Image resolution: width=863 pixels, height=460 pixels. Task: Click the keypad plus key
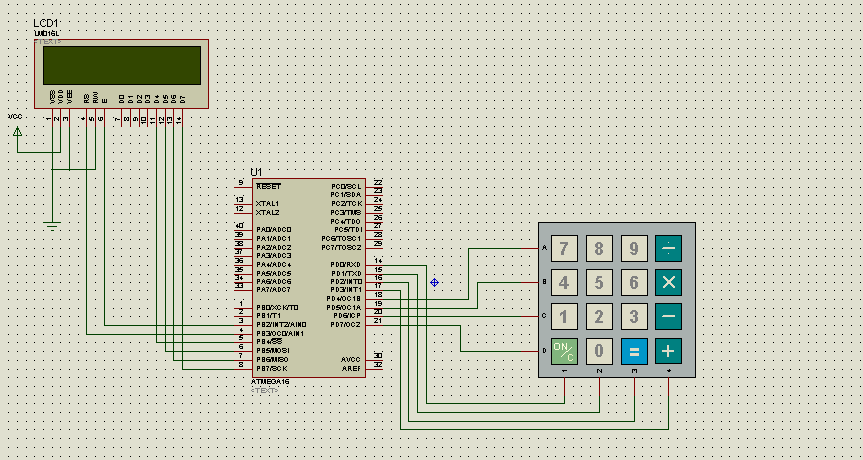coord(668,351)
